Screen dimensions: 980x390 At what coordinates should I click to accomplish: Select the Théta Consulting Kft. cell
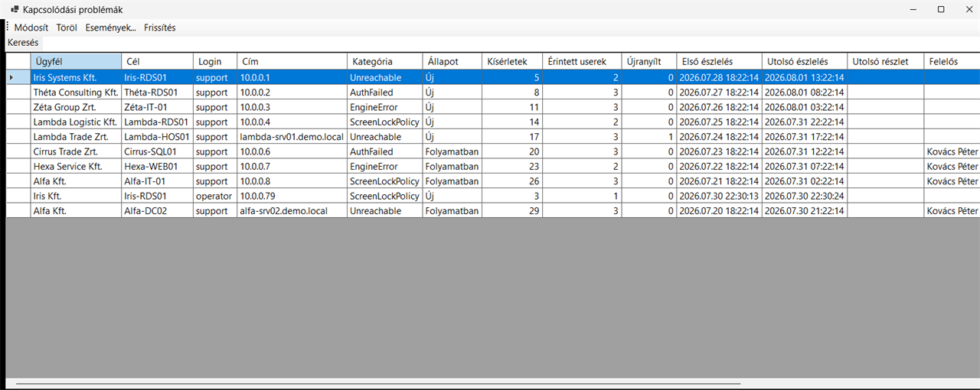click(76, 92)
